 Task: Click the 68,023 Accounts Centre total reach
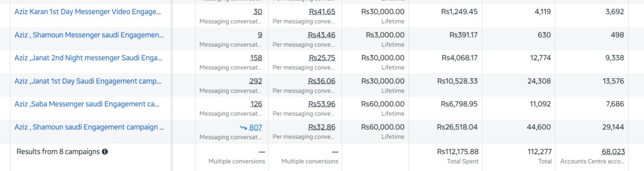pos(613,152)
